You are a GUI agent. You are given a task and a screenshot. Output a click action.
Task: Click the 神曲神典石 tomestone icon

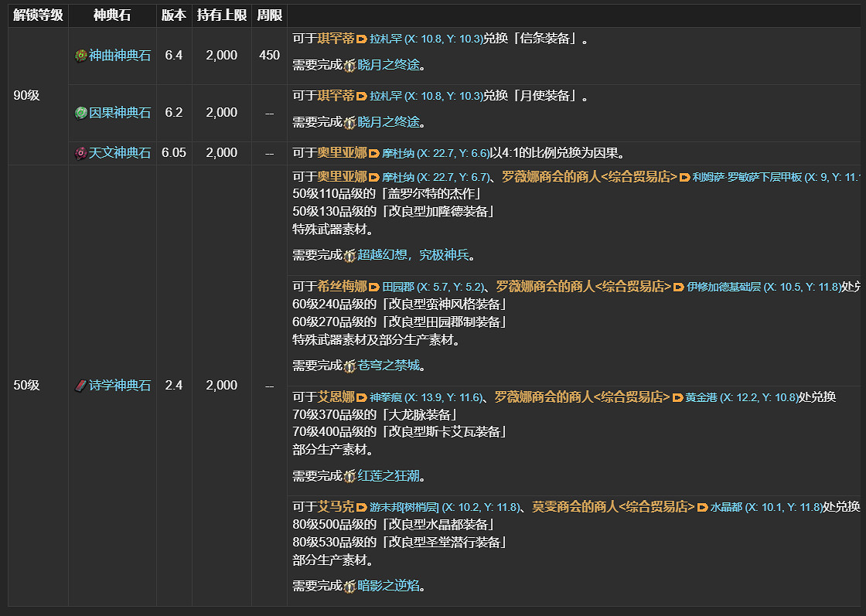[81, 56]
